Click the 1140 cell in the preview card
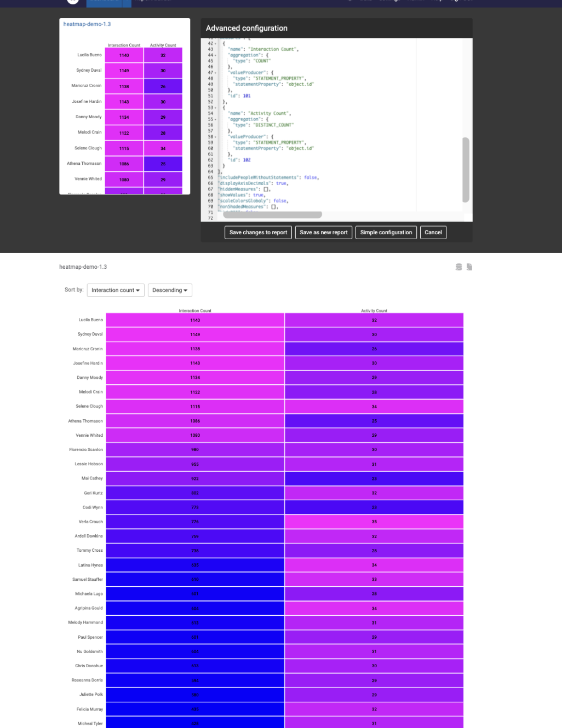 (124, 55)
